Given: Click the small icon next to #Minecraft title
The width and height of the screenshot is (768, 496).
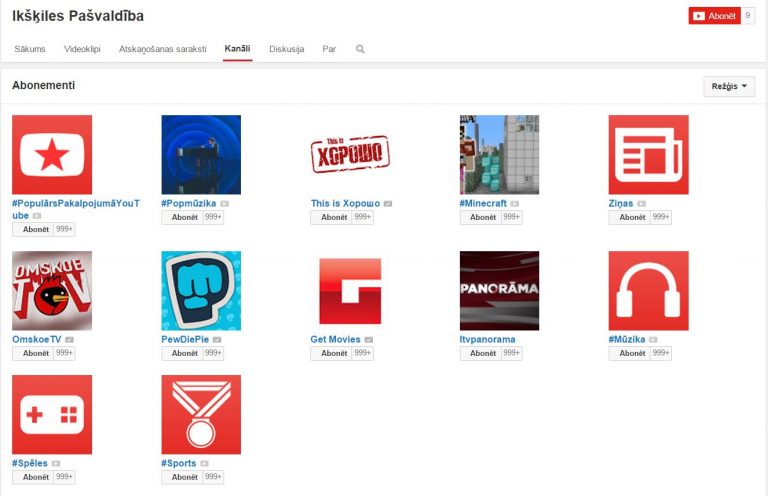Looking at the screenshot, I should click(515, 204).
